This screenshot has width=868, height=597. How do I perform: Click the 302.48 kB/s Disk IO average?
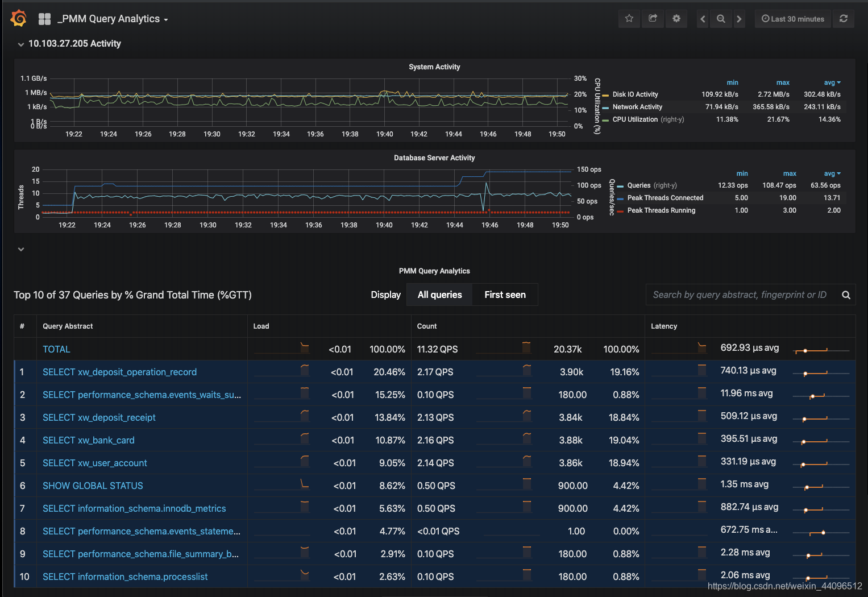click(822, 94)
